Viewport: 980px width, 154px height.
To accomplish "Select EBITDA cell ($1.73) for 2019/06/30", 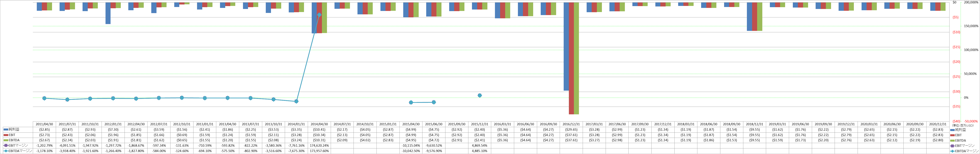I will click(x=800, y=140).
